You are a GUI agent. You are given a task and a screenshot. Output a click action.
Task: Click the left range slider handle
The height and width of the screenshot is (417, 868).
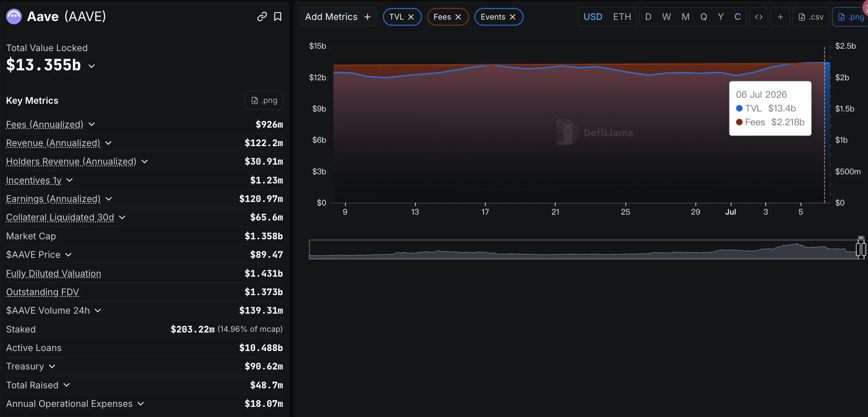859,249
